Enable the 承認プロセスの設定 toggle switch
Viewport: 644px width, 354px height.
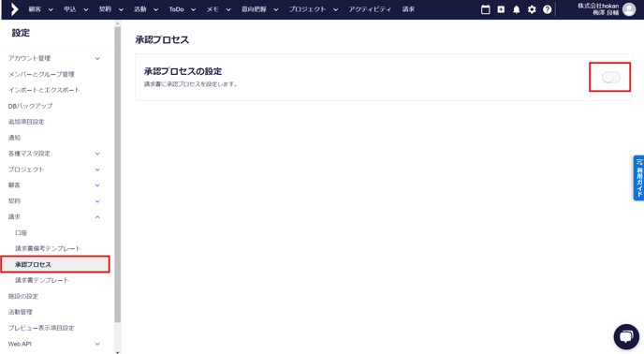pyautogui.click(x=610, y=77)
